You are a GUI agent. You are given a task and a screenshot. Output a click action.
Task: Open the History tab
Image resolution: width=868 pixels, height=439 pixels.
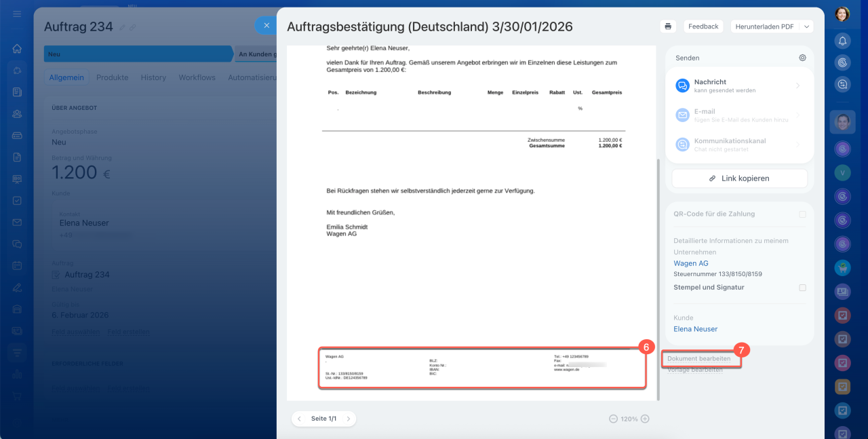click(153, 77)
